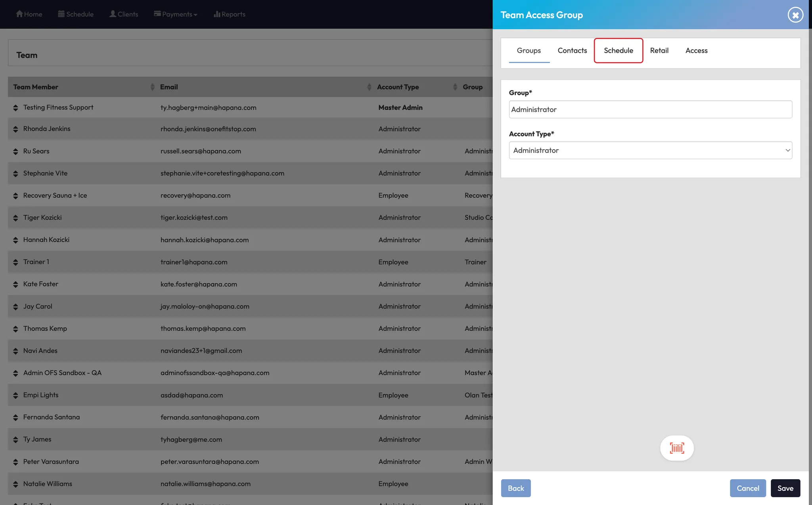The width and height of the screenshot is (812, 505).
Task: Switch to the Schedule tab
Action: pos(618,50)
